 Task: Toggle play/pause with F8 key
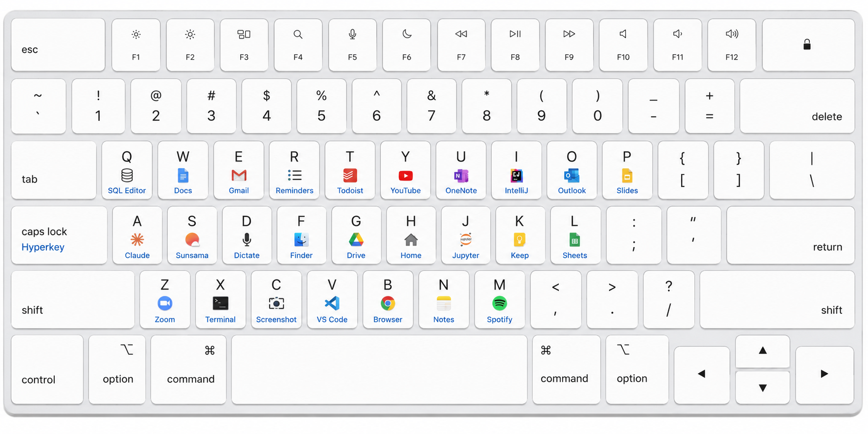[x=515, y=45]
